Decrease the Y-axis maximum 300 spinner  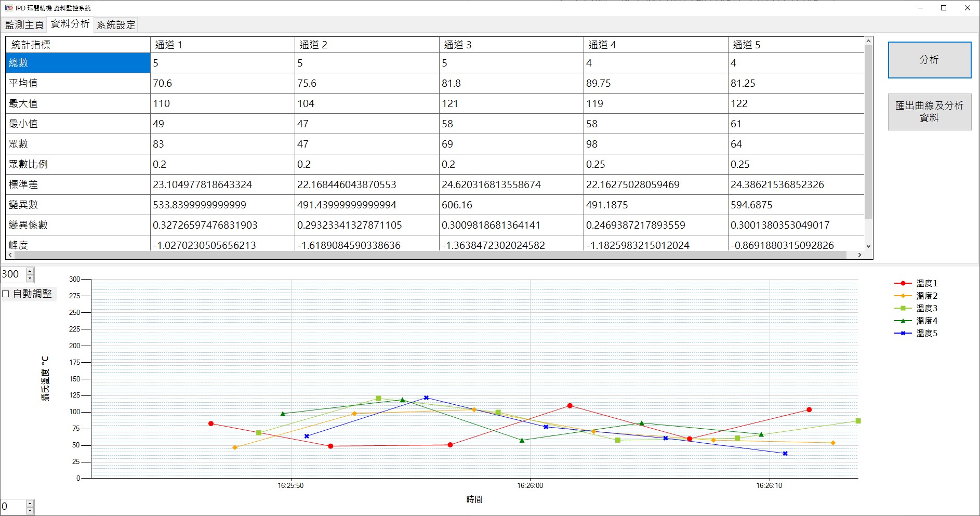point(30,278)
